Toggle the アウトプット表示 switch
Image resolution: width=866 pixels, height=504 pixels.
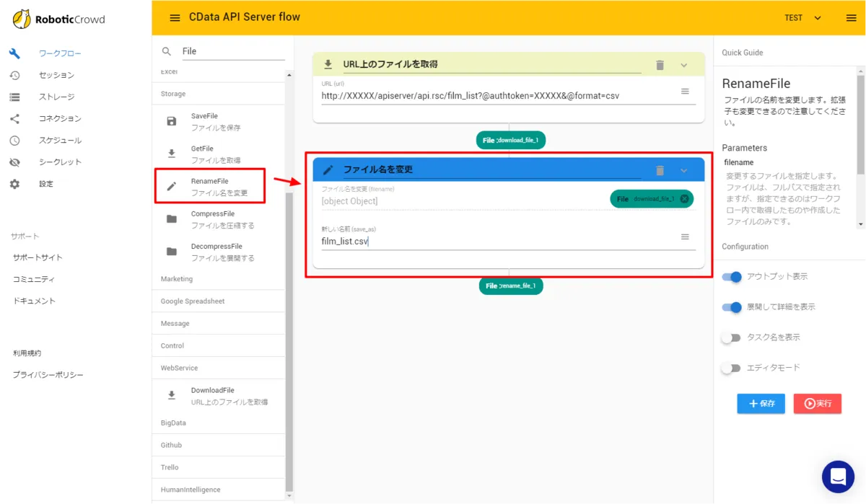tap(732, 277)
